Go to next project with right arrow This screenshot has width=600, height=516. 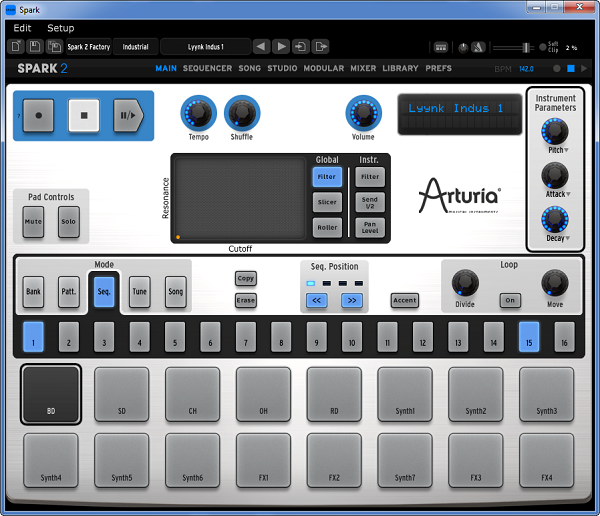tap(281, 47)
